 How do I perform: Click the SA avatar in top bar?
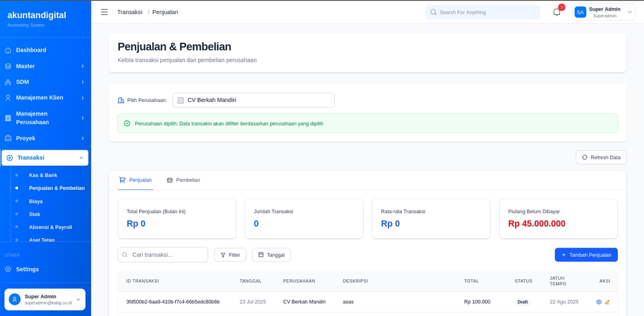click(580, 12)
